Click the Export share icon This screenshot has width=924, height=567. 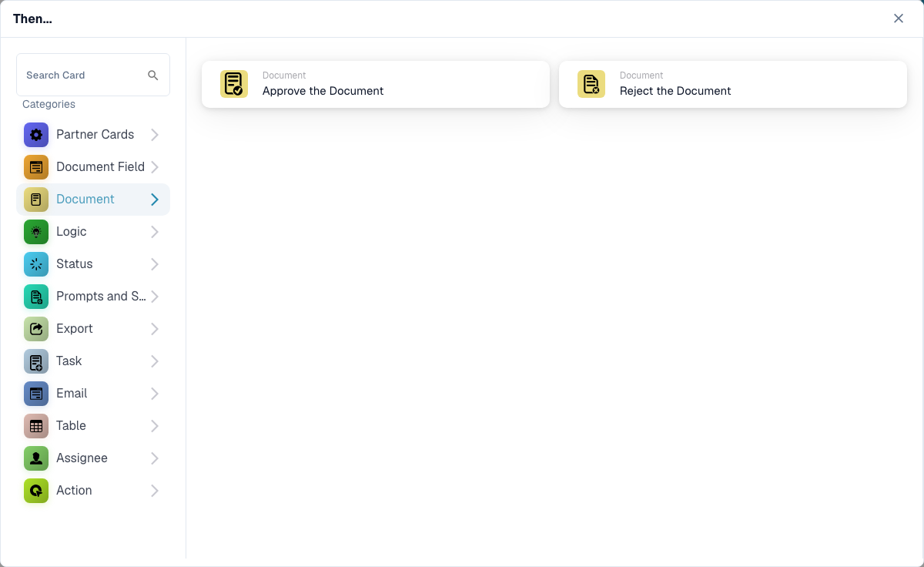coord(36,329)
